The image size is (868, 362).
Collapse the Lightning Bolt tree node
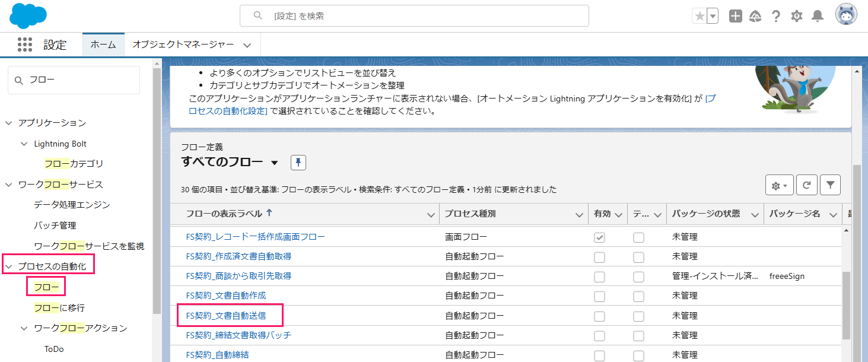coord(24,144)
